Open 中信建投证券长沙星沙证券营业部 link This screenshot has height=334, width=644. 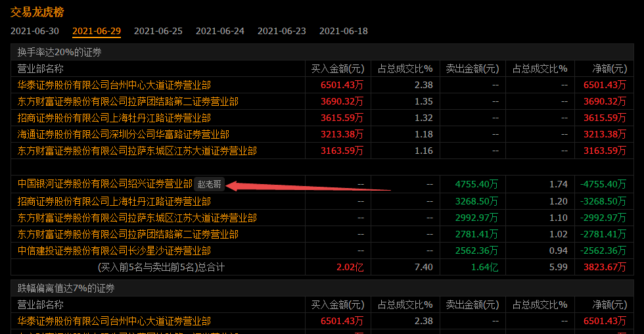coord(114,251)
